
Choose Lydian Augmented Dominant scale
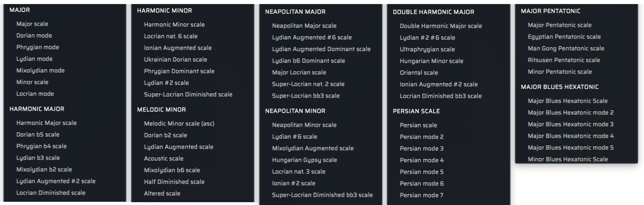[x=321, y=49]
